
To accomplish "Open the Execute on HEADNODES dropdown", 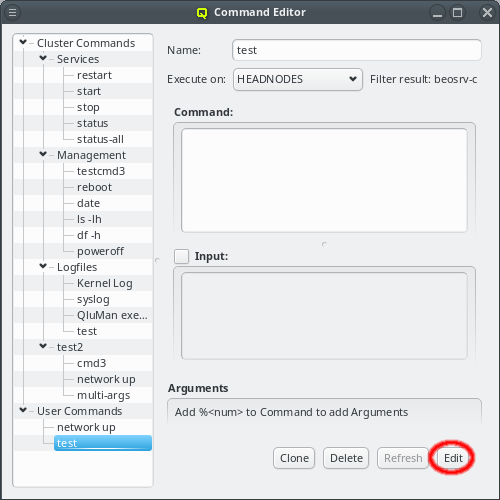I will 298,79.
